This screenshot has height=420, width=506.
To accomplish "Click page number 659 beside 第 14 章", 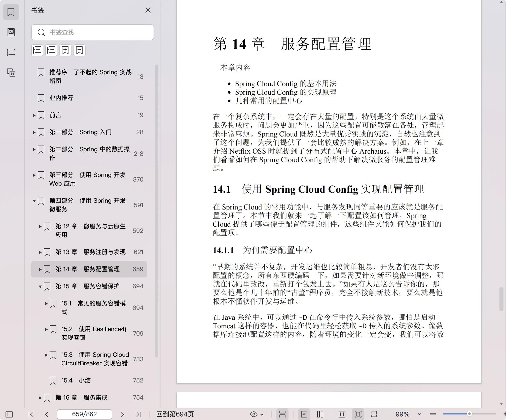I will [138, 269].
